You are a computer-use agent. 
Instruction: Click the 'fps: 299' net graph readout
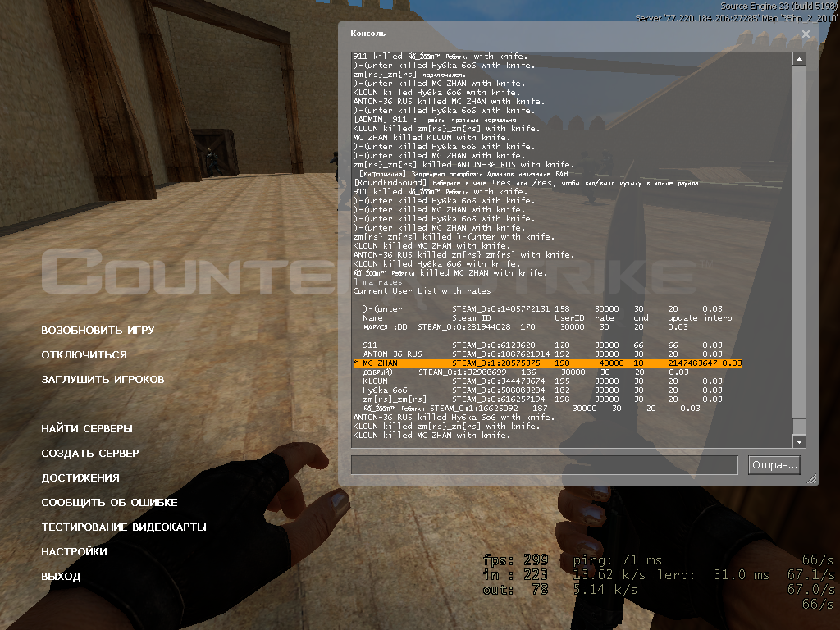pos(515,560)
